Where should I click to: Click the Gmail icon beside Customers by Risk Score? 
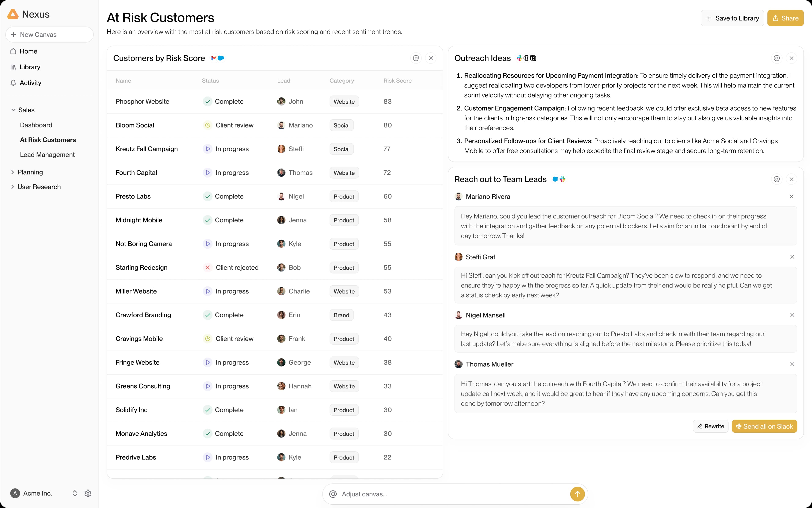point(214,58)
